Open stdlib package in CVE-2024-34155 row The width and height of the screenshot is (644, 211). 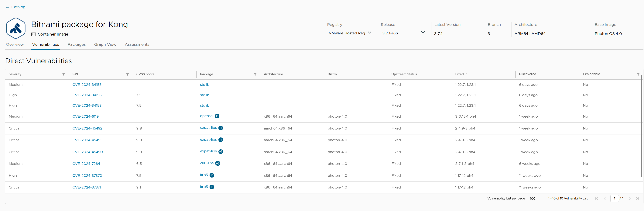[204, 85]
